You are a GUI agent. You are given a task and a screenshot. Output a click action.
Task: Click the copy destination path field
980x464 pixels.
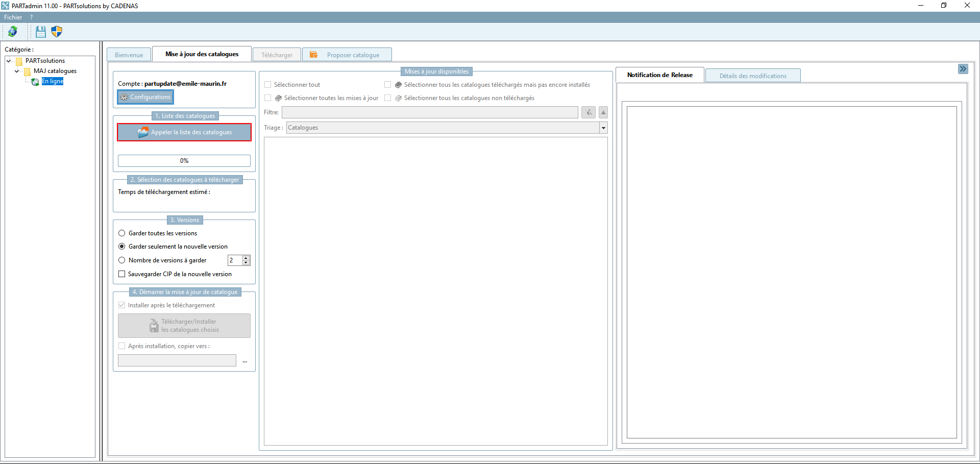tap(177, 360)
